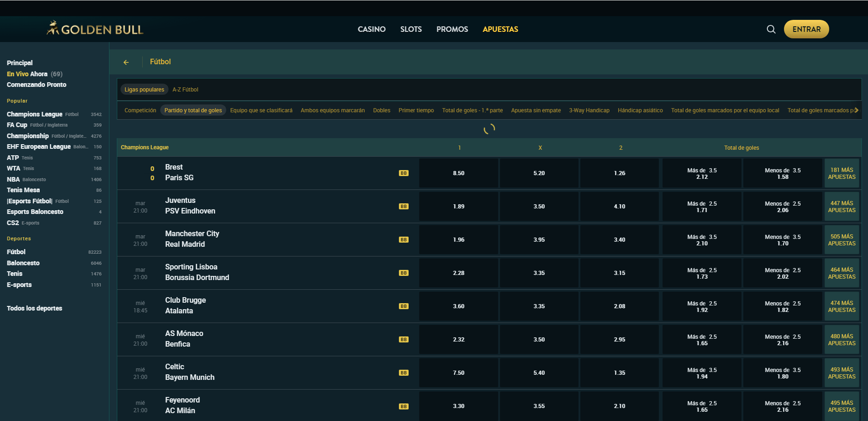Bet on Manchester City draw at 3.95

click(539, 240)
